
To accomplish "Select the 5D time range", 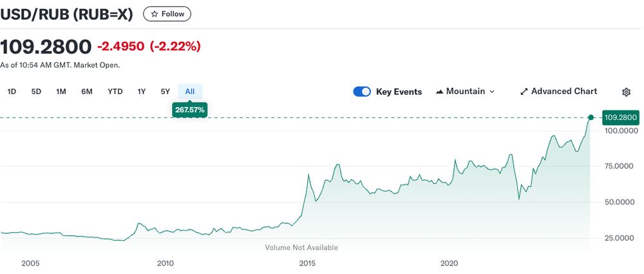I will (x=36, y=92).
